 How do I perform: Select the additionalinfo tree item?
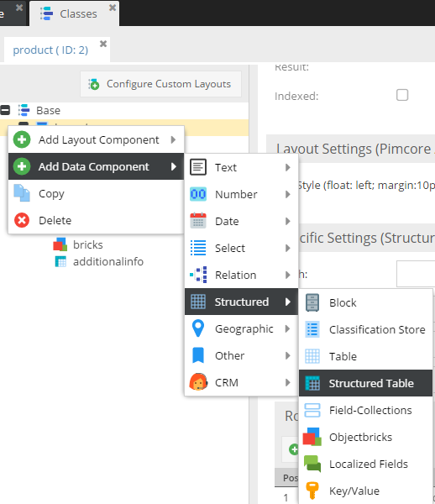pos(108,261)
